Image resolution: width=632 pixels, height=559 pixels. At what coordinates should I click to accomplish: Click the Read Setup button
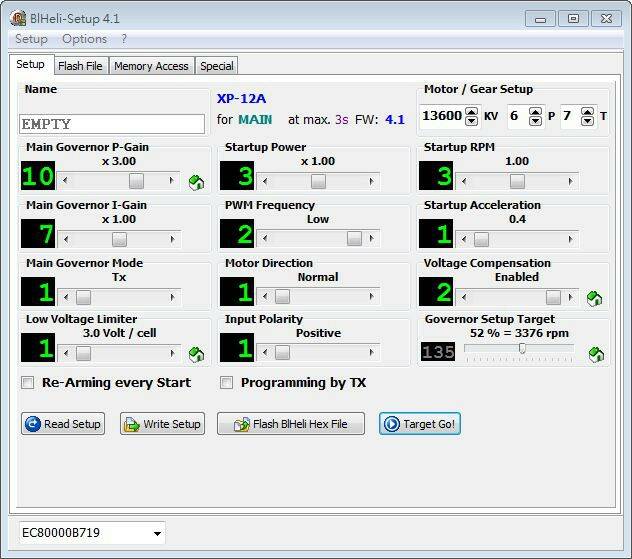point(63,424)
